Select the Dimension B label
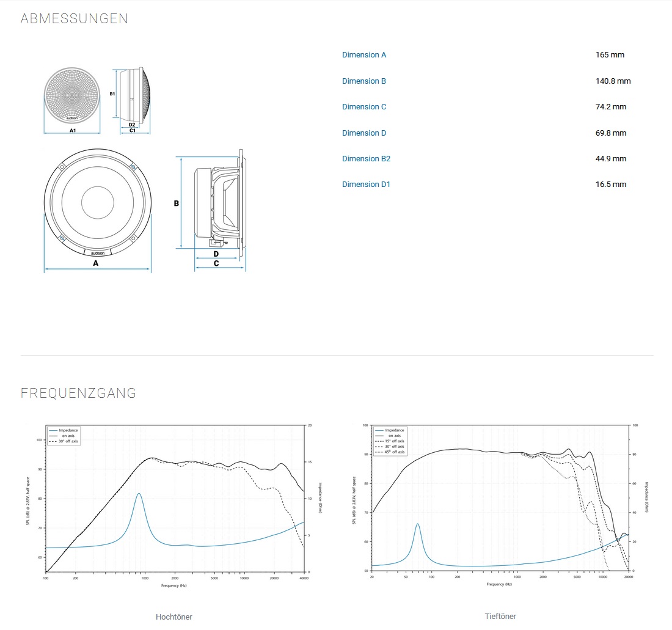Screen dimensions: 672x630 [364, 81]
